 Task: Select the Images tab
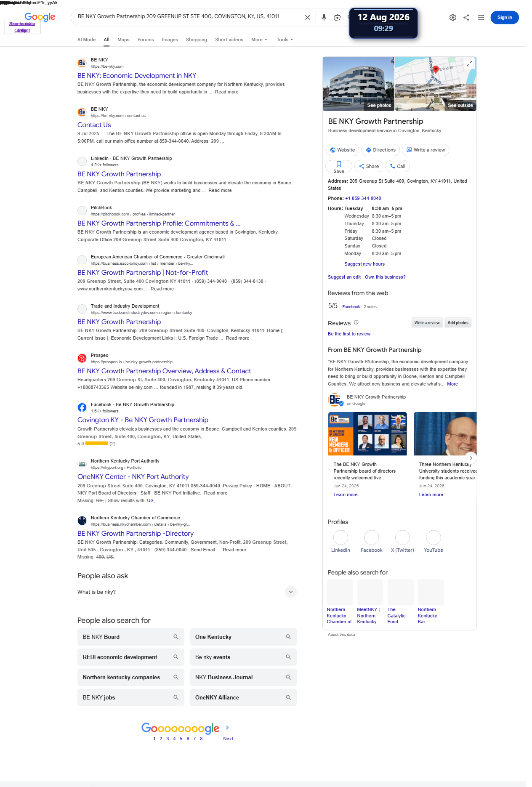tap(170, 40)
